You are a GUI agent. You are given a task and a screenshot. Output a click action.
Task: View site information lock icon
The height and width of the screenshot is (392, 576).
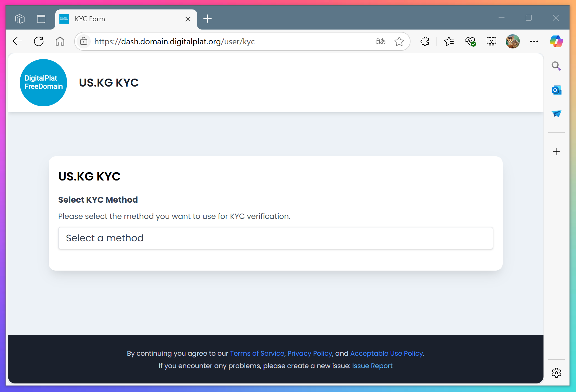(84, 41)
